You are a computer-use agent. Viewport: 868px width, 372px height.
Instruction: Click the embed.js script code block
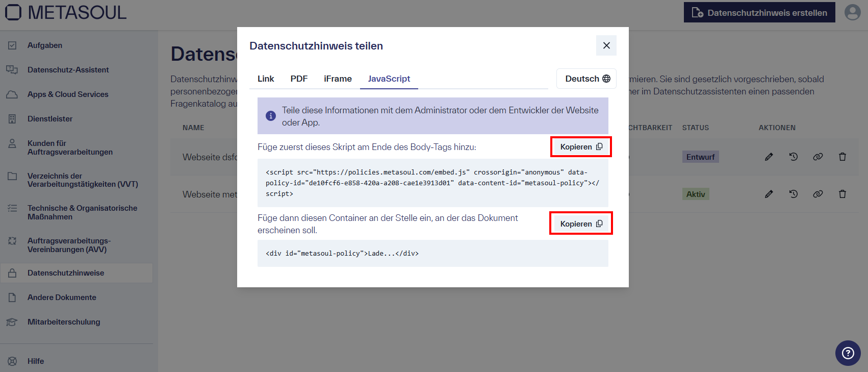(x=433, y=183)
